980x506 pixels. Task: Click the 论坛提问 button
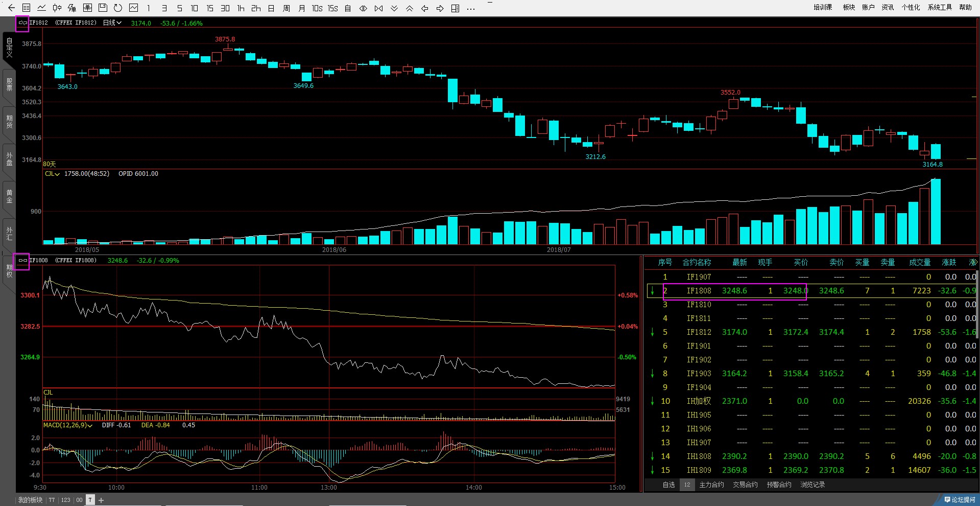click(960, 500)
